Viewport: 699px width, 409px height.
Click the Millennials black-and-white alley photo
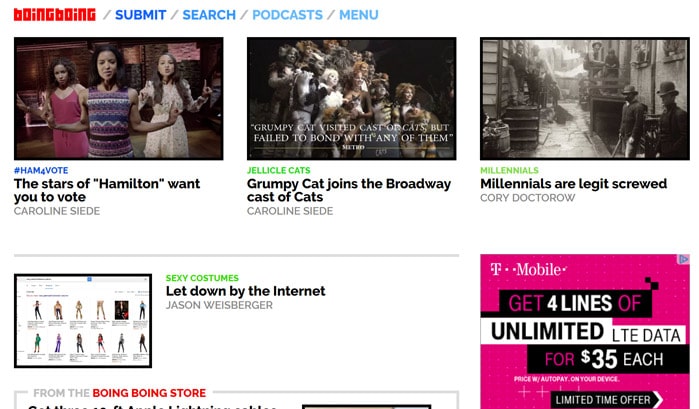coord(584,98)
